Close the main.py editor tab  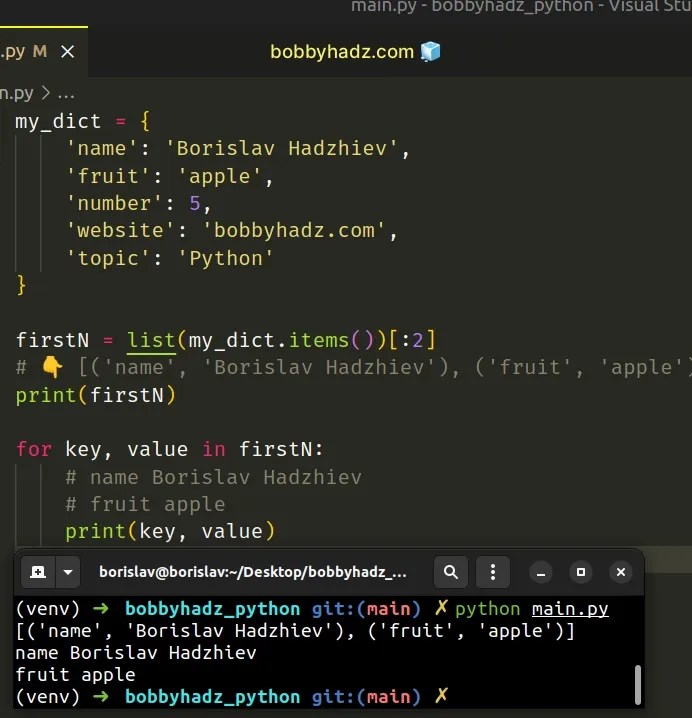pos(68,52)
